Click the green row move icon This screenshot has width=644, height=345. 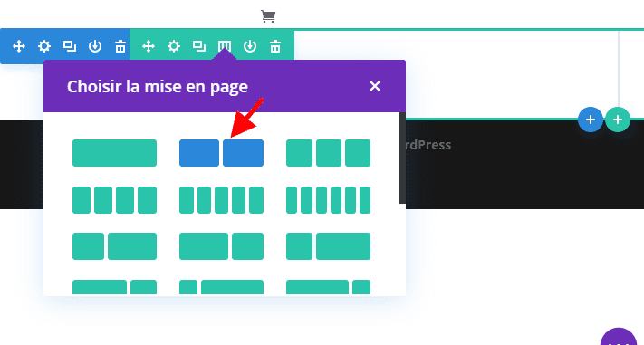(149, 46)
